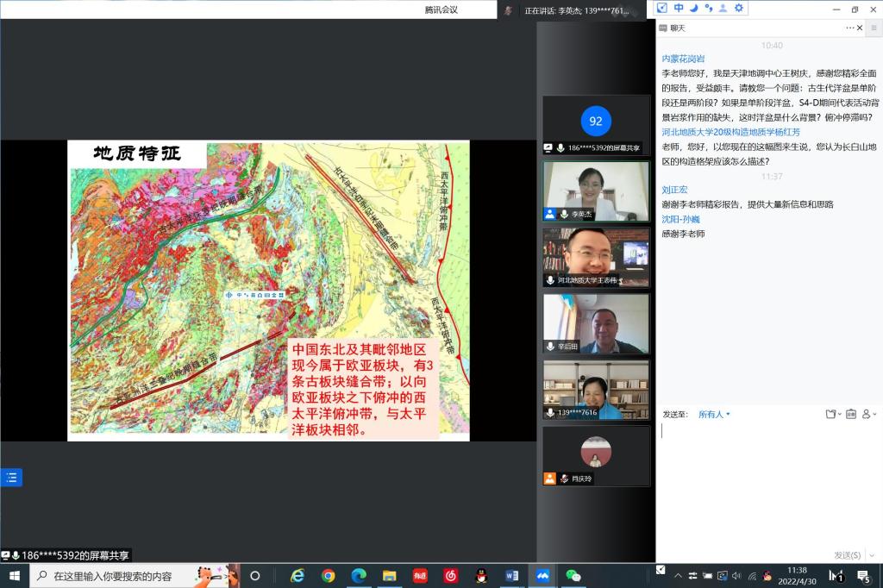Toggle the IME moon half-width icon
The width and height of the screenshot is (883, 588).
point(693,8)
